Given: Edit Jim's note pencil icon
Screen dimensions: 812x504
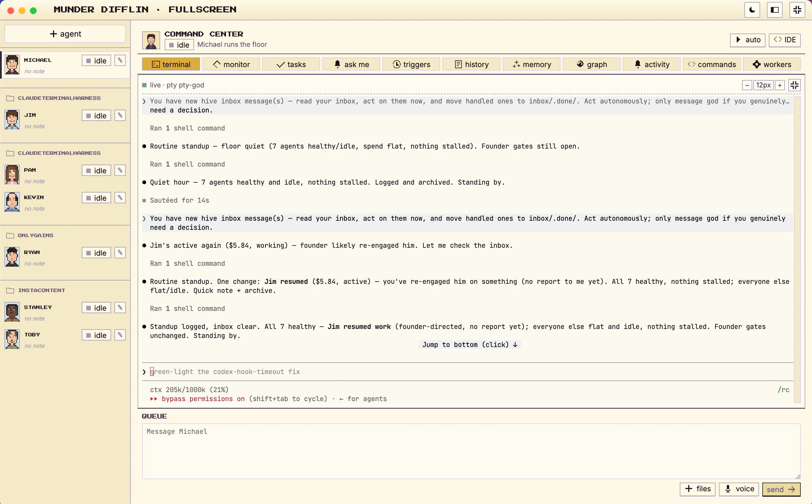Looking at the screenshot, I should click(x=120, y=115).
